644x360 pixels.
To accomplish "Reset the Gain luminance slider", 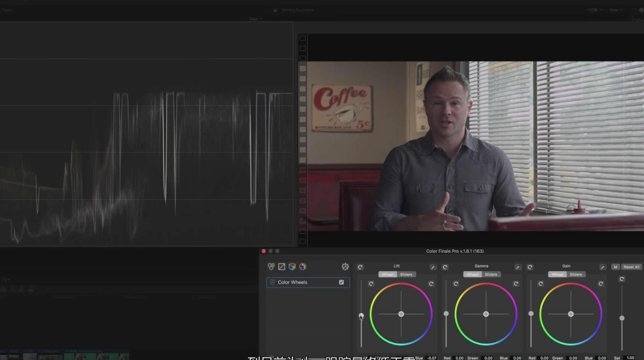I will 541,284.
